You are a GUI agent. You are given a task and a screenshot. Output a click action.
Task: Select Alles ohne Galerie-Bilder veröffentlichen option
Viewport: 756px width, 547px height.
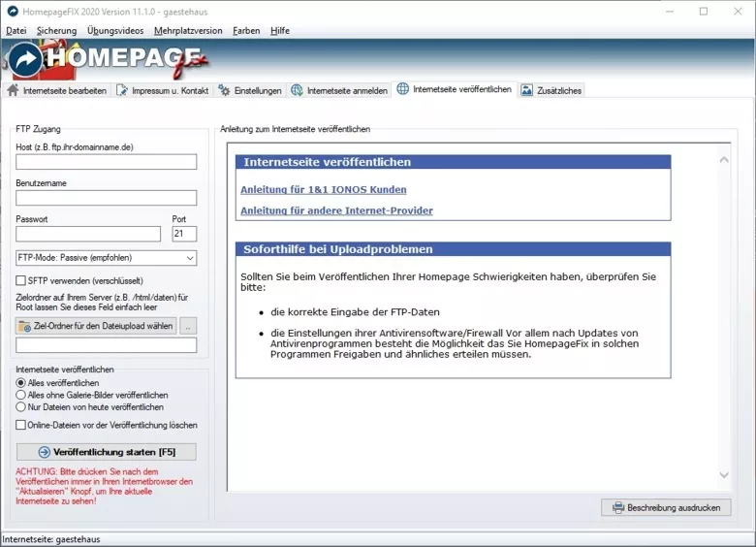click(x=21, y=395)
